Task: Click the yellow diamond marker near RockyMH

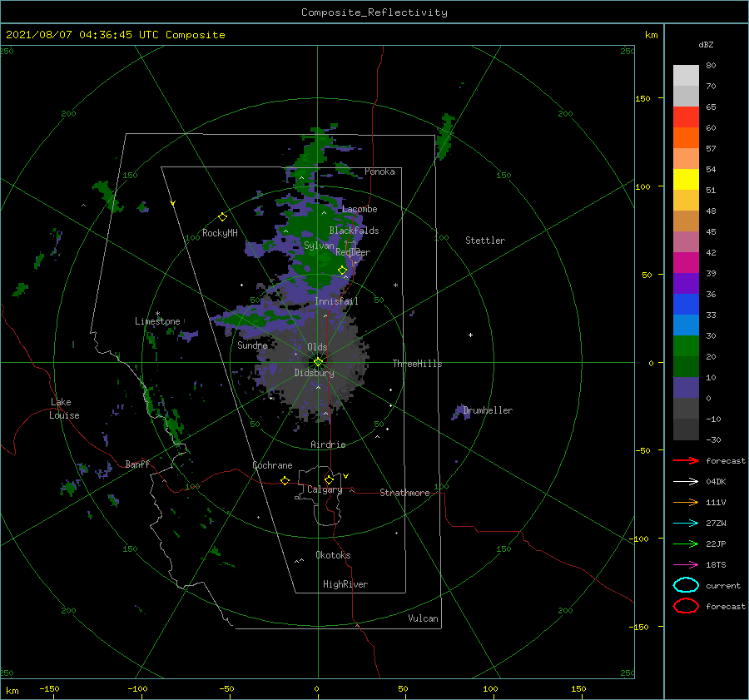Action: coord(222,217)
